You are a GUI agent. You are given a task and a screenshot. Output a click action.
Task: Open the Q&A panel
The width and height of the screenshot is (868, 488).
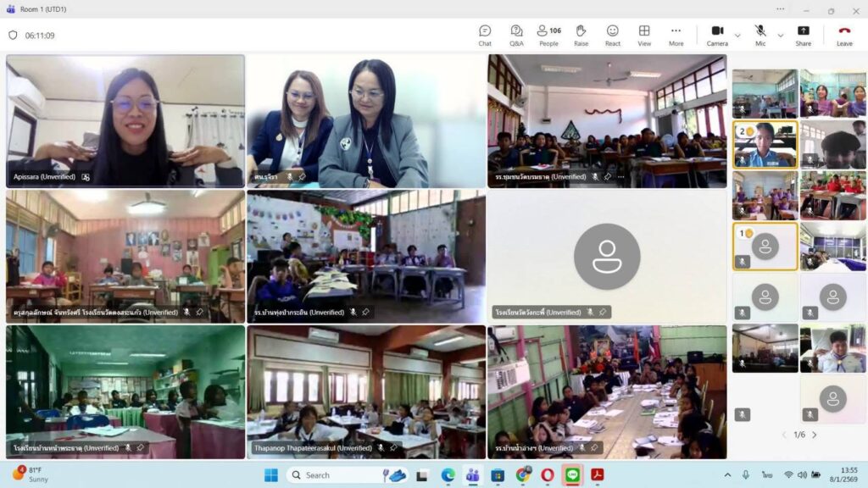pyautogui.click(x=516, y=35)
